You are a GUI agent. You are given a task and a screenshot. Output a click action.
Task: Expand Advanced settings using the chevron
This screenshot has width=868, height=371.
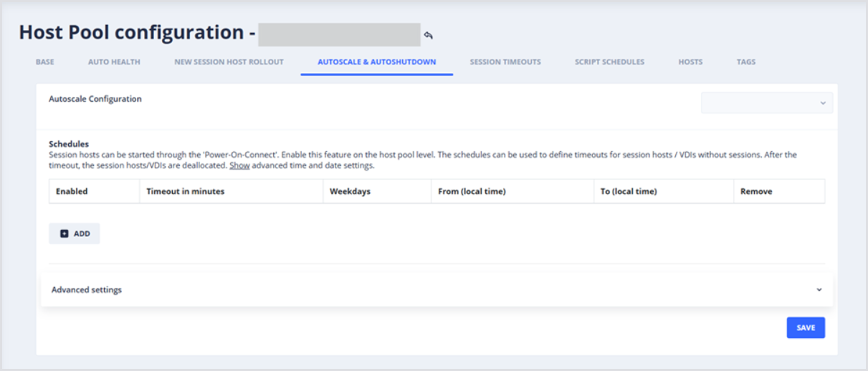(x=819, y=290)
